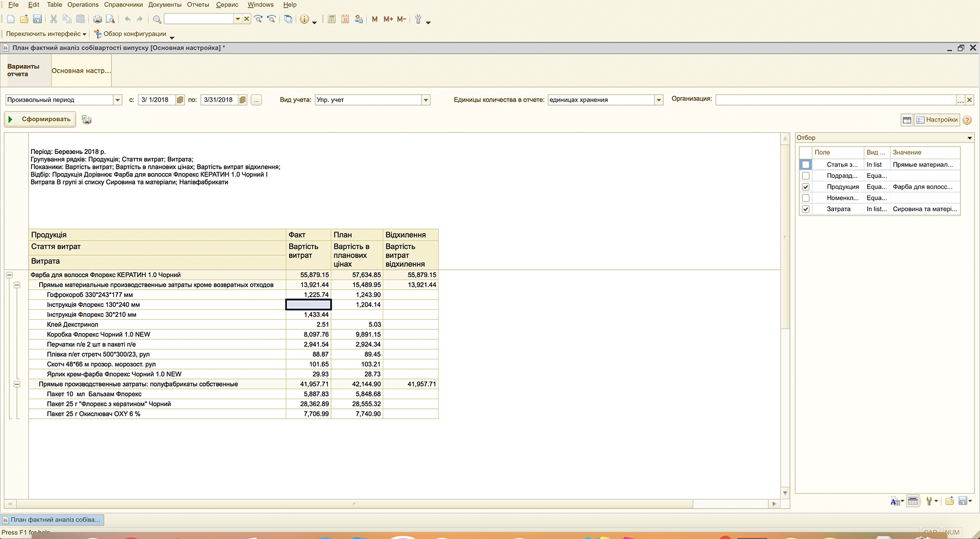Collapse the Фарба для волосся top row

click(9, 275)
